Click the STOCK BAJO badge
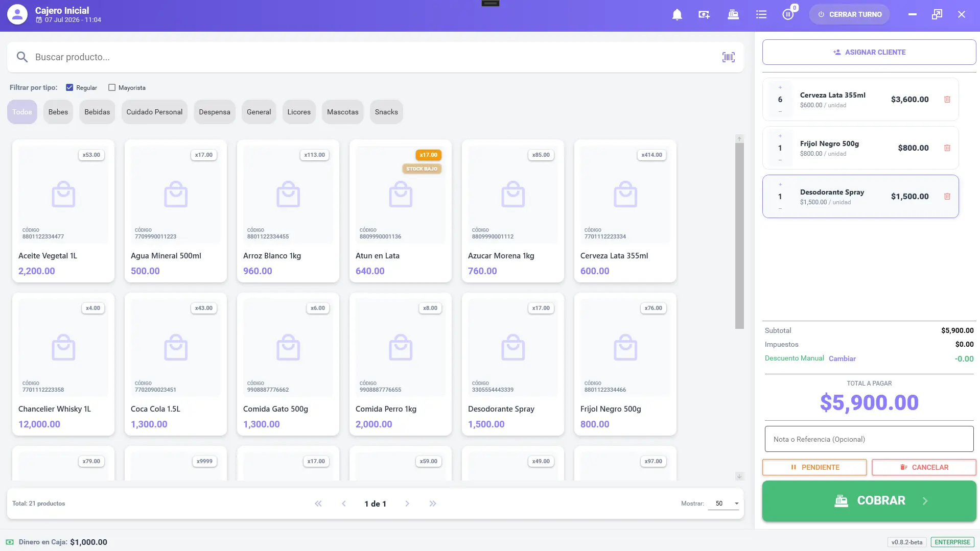 coord(422,169)
